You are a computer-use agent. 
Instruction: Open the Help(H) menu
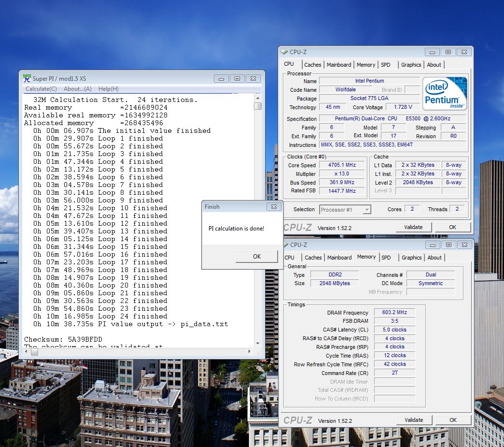[x=108, y=89]
